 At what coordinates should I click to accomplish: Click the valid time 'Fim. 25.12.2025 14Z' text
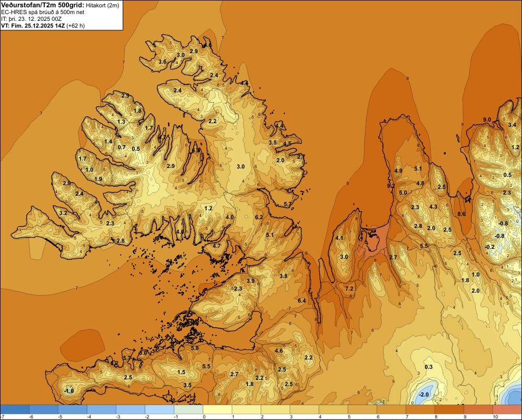click(38, 26)
